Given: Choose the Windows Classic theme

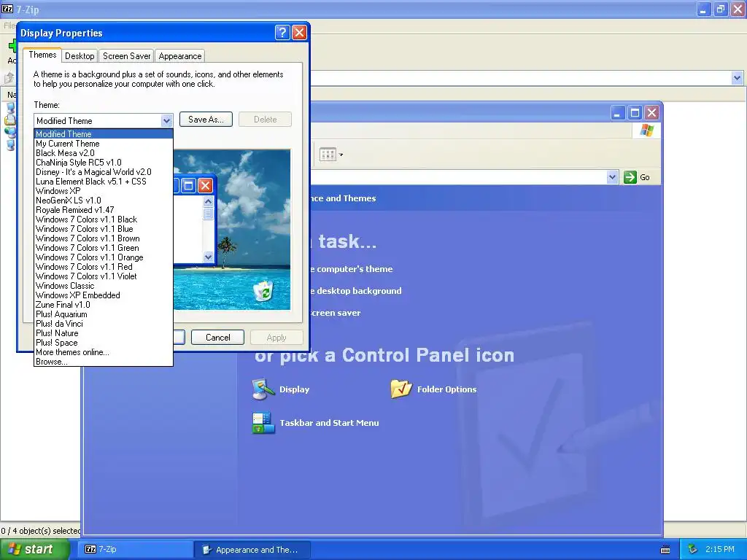Looking at the screenshot, I should 104,286.
